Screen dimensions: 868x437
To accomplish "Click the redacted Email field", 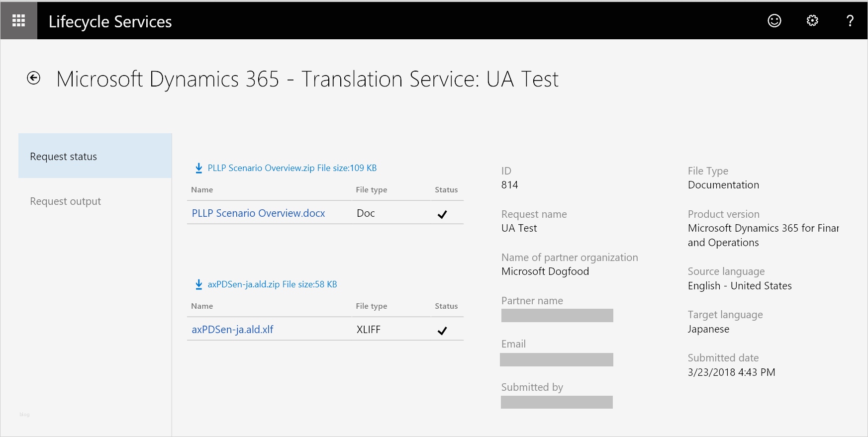I will click(556, 359).
